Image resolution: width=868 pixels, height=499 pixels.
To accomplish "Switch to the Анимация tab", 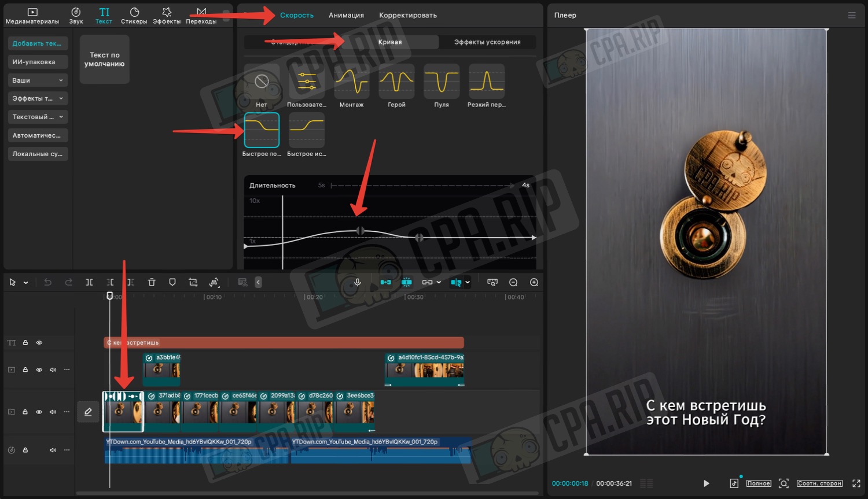I will 346,16.
